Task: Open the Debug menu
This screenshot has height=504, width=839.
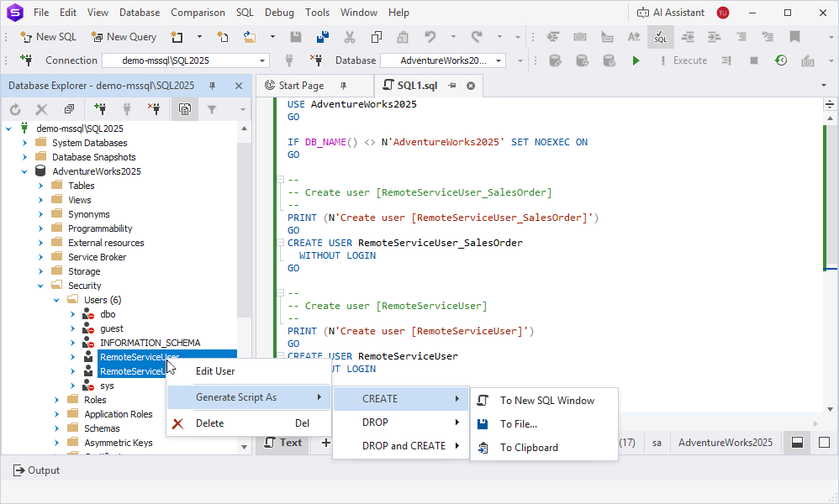Action: coord(279,13)
